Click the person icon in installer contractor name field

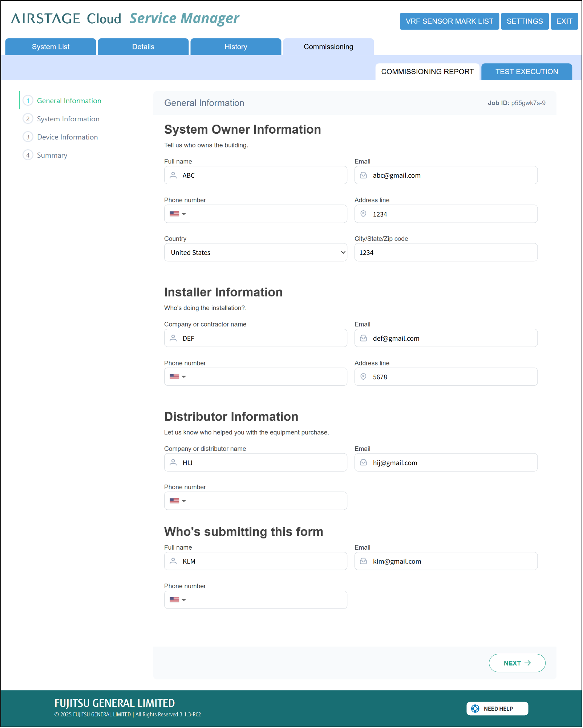point(173,338)
